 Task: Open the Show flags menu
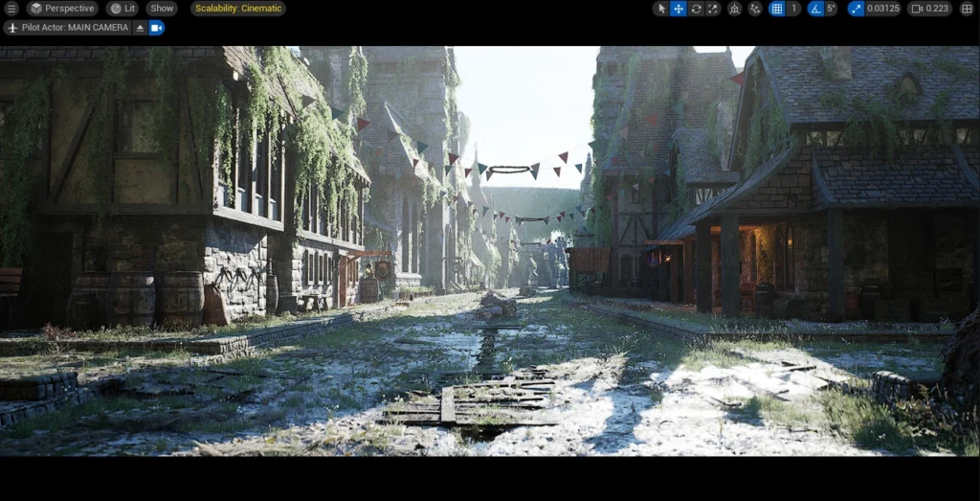coord(162,9)
